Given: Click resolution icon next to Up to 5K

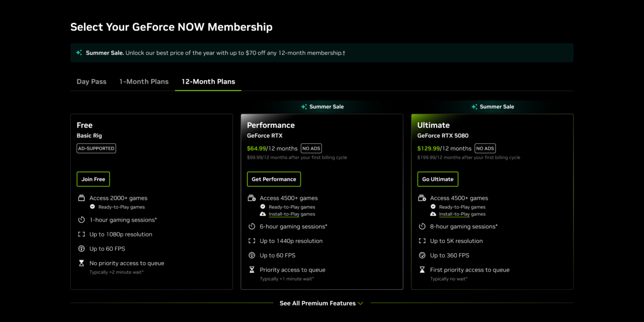Looking at the screenshot, I should point(422,241).
